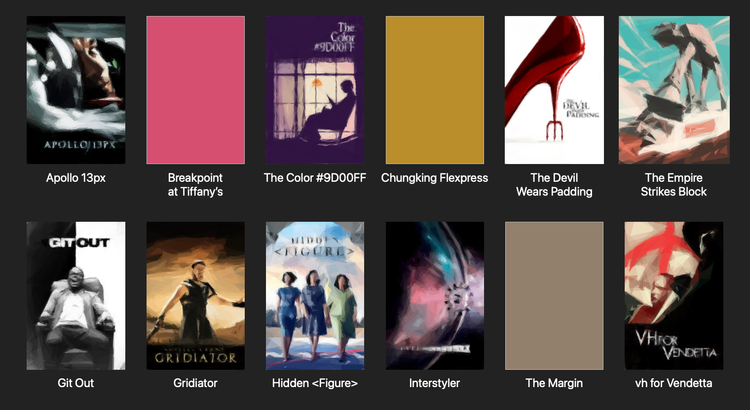Click 'The Empire Strikes Block' caption
The image size is (750, 410).
click(x=673, y=185)
